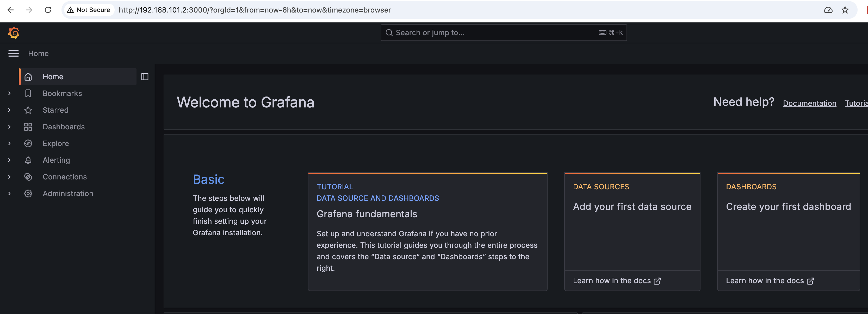Select the Explore compass icon
The image size is (868, 314).
[28, 143]
